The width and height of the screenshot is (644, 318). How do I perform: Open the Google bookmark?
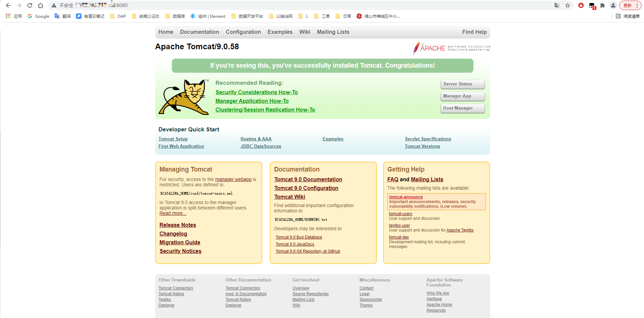(x=39, y=16)
